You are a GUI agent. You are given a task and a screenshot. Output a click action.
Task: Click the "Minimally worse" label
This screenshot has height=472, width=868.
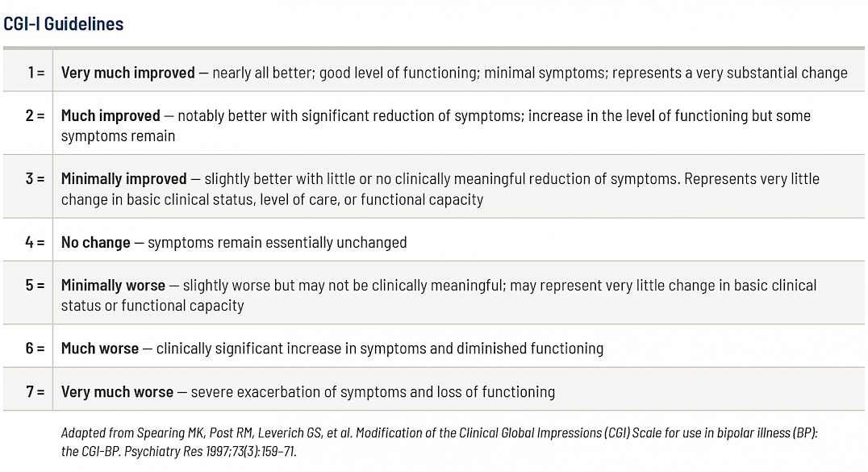click(x=113, y=285)
